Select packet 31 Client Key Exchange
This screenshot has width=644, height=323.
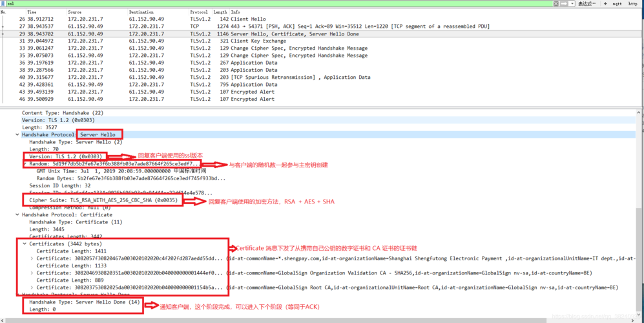pyautogui.click(x=320, y=41)
